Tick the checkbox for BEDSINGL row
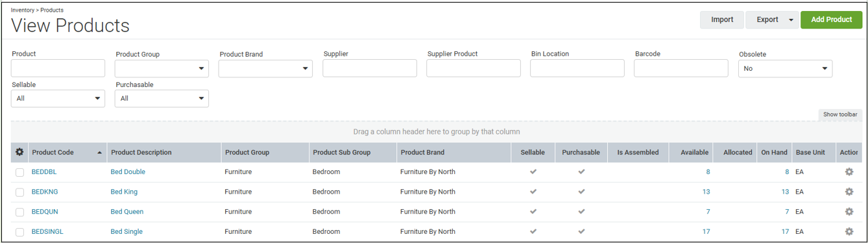Viewport: 868px width, 243px height. [x=20, y=232]
